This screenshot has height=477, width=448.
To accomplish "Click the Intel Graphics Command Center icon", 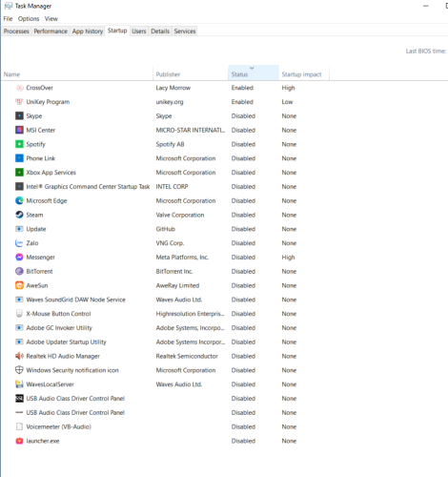I will [19, 186].
